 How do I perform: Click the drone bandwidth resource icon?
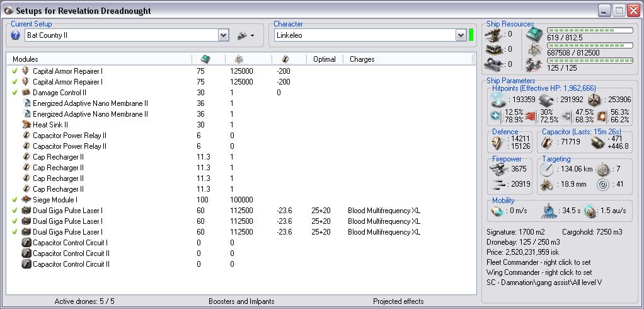[x=534, y=64]
